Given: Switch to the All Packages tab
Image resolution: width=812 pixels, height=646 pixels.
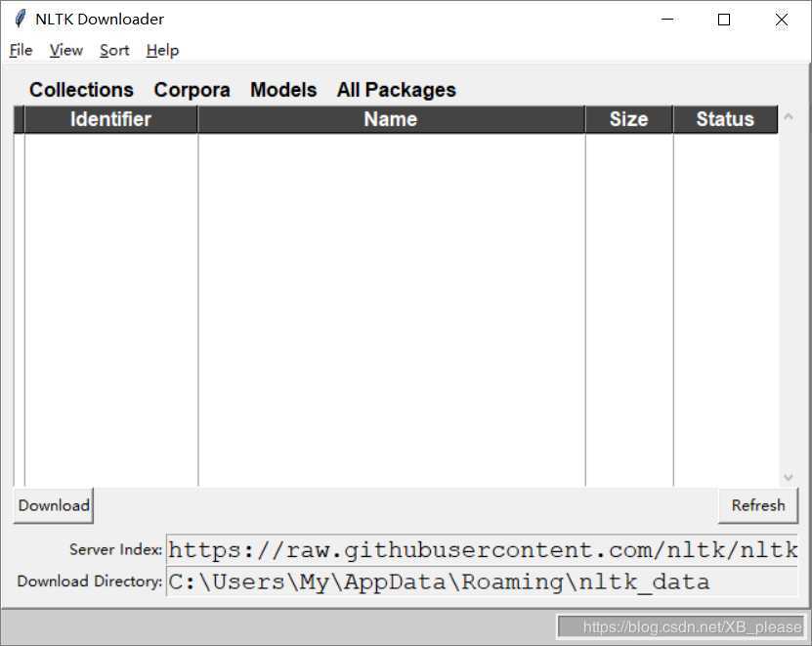Looking at the screenshot, I should (396, 90).
